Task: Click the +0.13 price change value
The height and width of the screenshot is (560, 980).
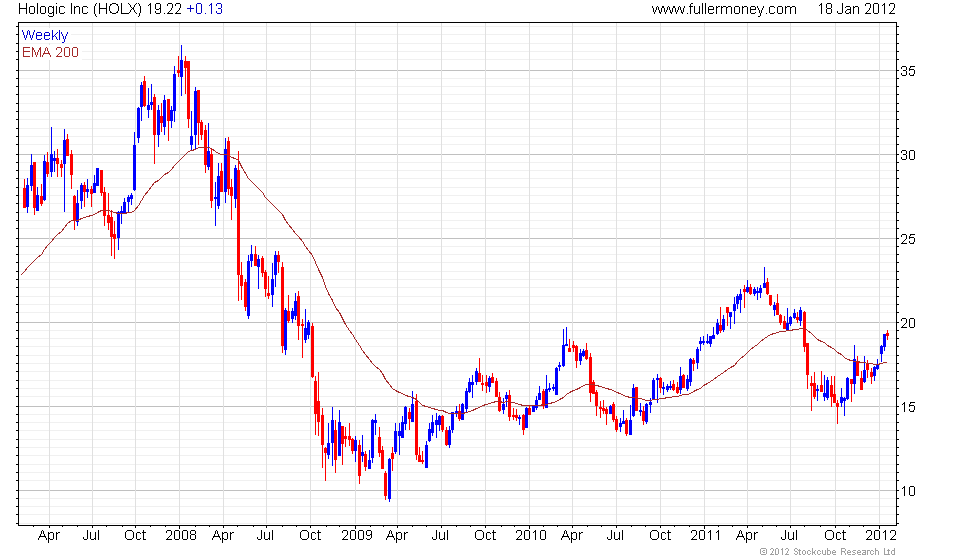Action: (x=204, y=9)
